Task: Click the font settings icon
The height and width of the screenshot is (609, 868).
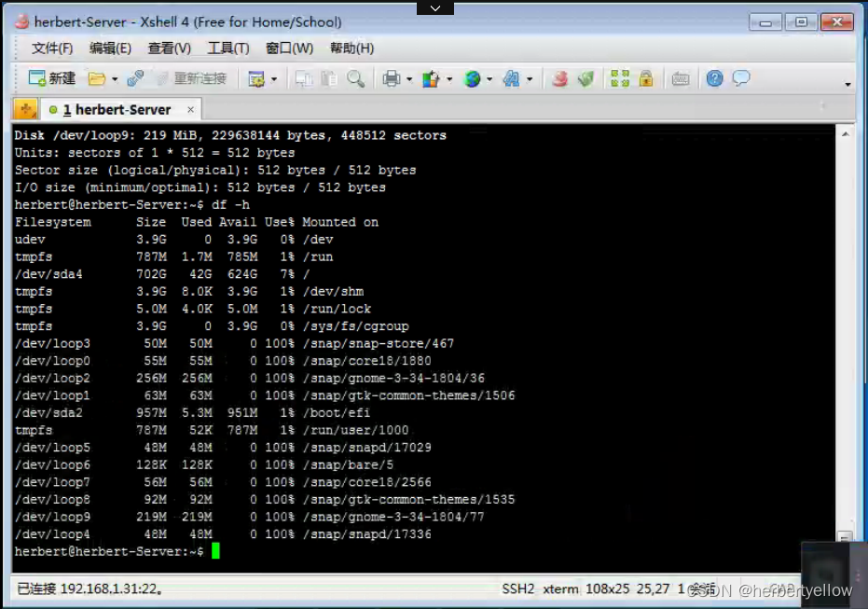Action: (x=511, y=78)
